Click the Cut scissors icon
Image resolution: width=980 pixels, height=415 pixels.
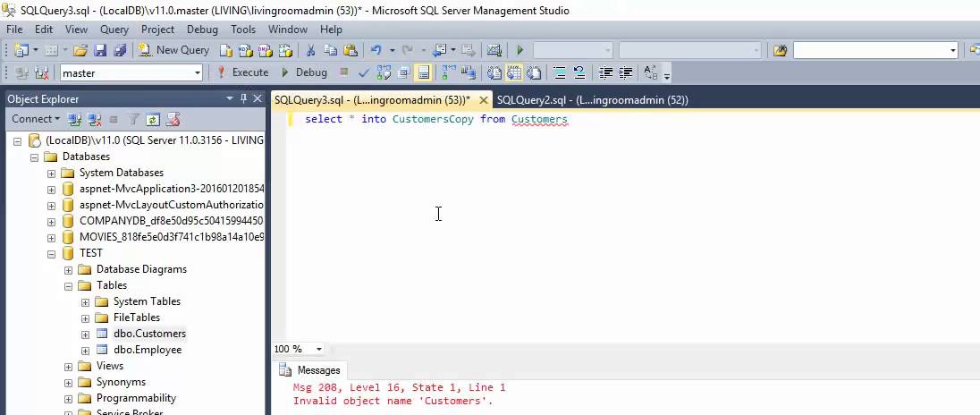[x=310, y=50]
